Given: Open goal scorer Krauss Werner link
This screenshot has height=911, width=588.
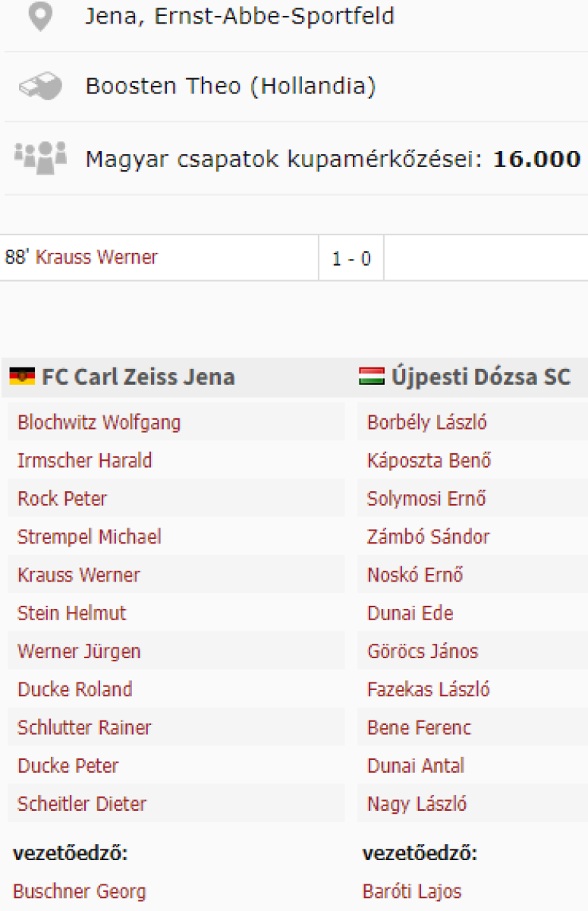Looking at the screenshot, I should tap(96, 257).
